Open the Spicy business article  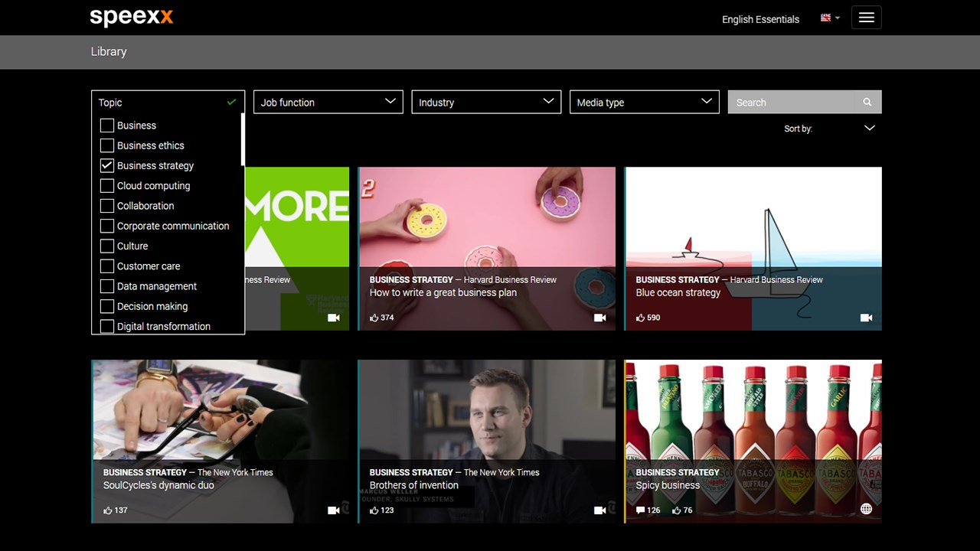(753, 442)
